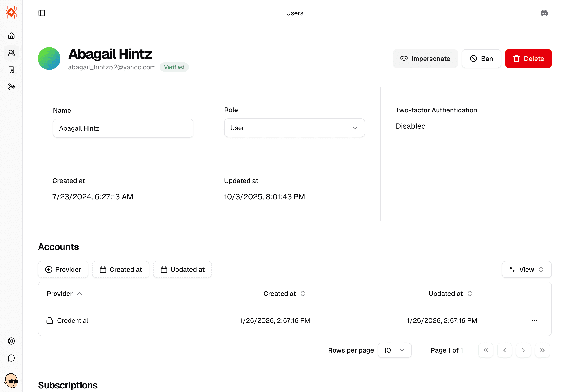Change rows per page dropdown
Viewport: 567px width, 392px height.
point(394,350)
